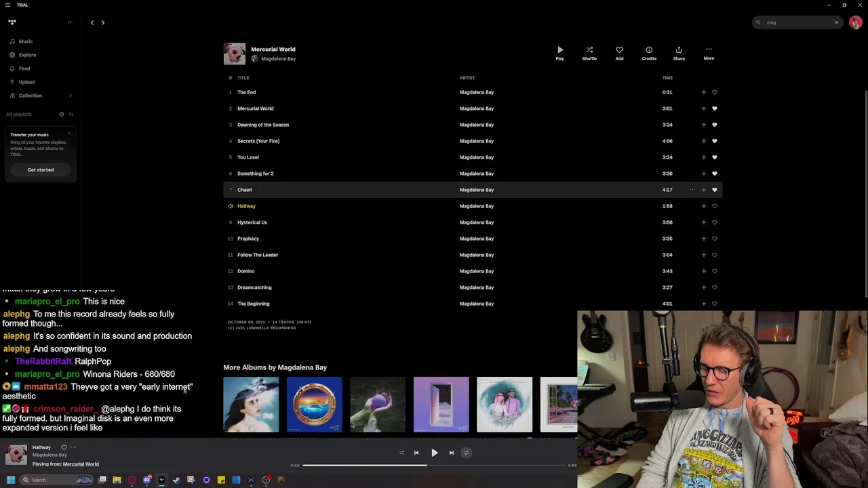This screenshot has height=488, width=868.
Task: Toggle favorite heart for The End
Action: [714, 92]
